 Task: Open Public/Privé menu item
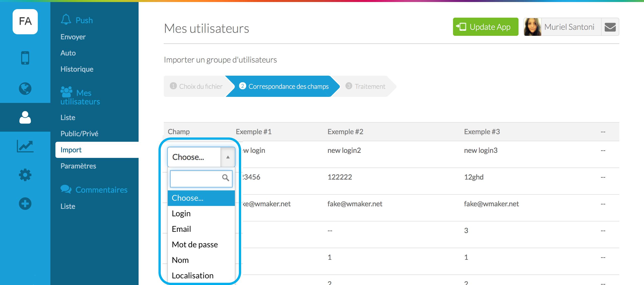pyautogui.click(x=79, y=134)
